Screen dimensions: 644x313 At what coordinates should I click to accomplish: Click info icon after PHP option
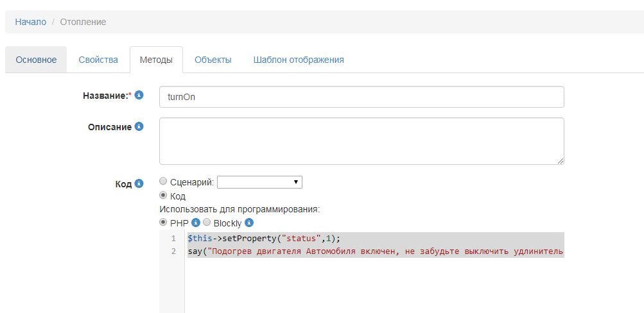click(x=195, y=223)
